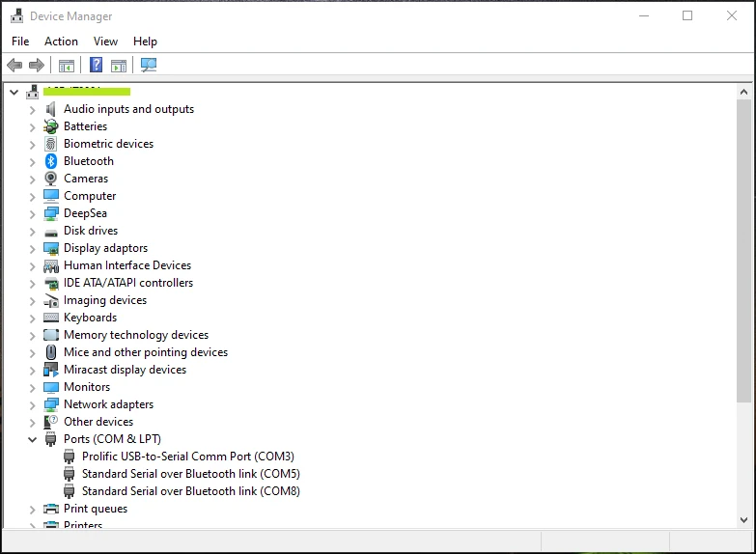756x554 pixels.
Task: Click the Biometric devices fingerprint icon
Action: [50, 144]
